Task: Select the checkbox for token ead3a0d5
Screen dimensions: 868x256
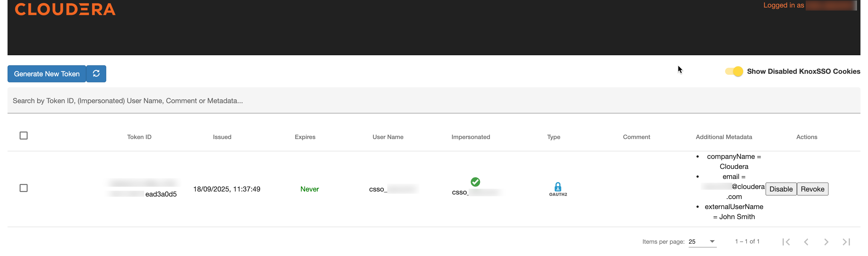Action: point(24,188)
